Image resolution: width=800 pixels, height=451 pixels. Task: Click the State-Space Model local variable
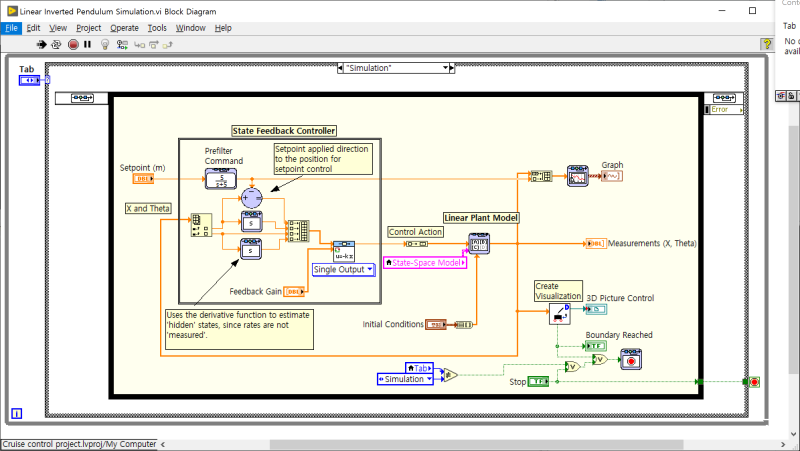(425, 263)
